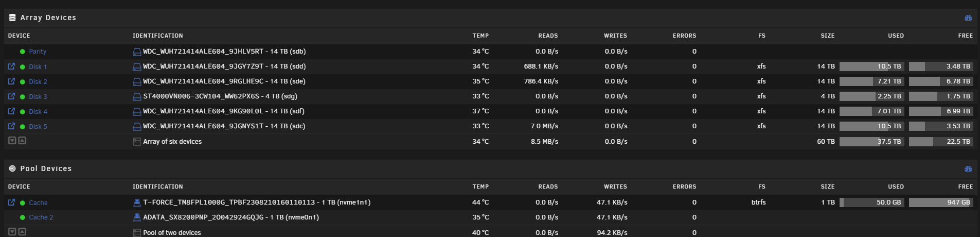This screenshot has height=237, width=980.
Task: Click the Disk 2 green status indicator
Action: [x=23, y=82]
